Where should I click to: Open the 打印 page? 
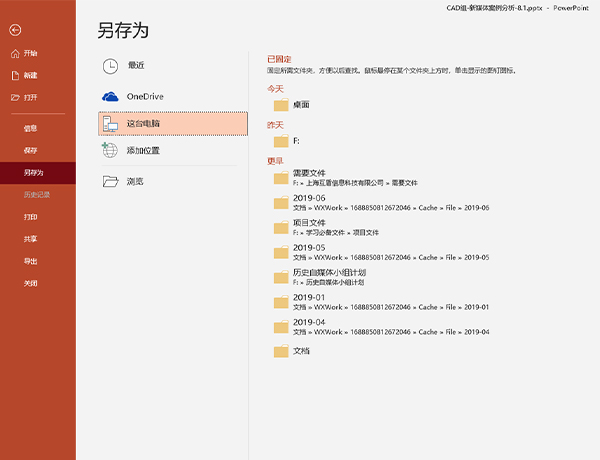pyautogui.click(x=38, y=217)
